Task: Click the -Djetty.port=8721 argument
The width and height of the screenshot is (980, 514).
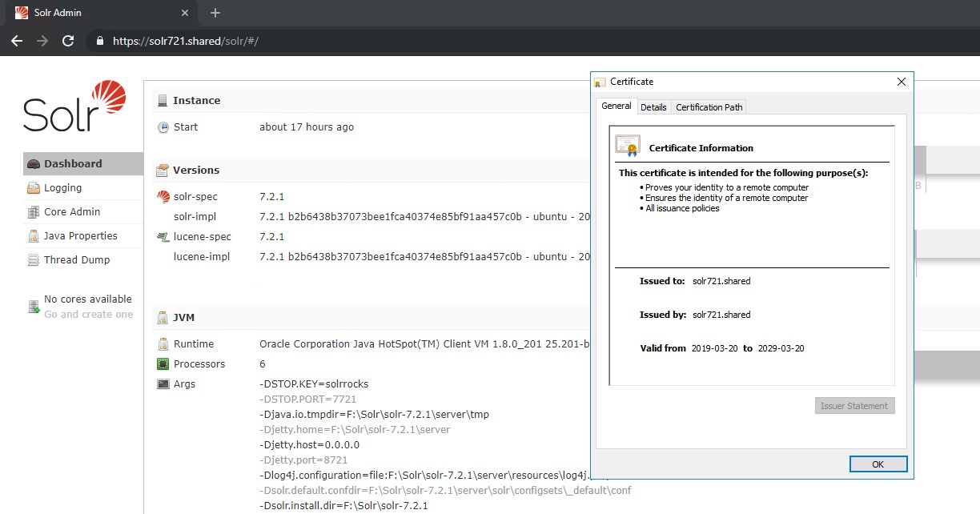Action: [304, 460]
